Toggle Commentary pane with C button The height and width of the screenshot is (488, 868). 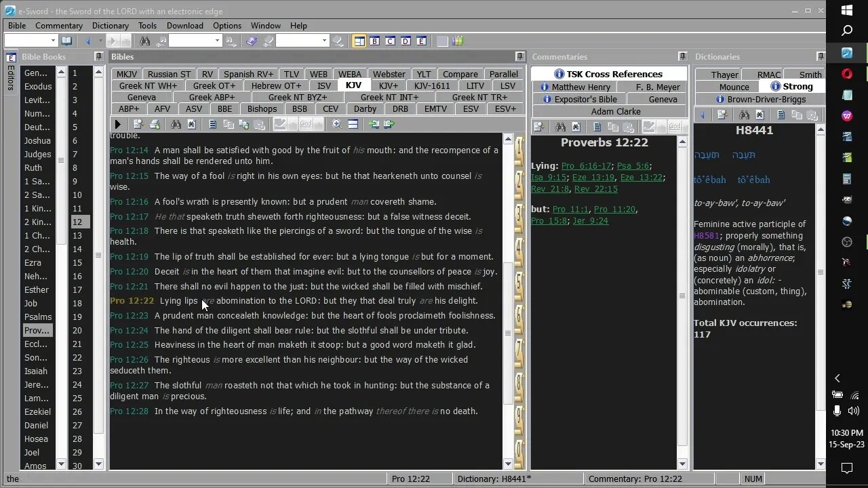click(390, 41)
